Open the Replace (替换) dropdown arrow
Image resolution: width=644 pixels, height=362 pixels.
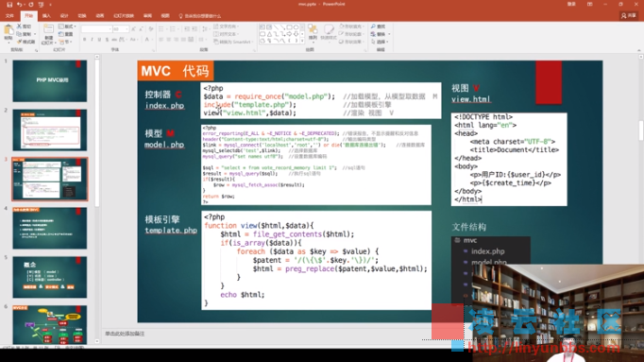pyautogui.click(x=389, y=34)
